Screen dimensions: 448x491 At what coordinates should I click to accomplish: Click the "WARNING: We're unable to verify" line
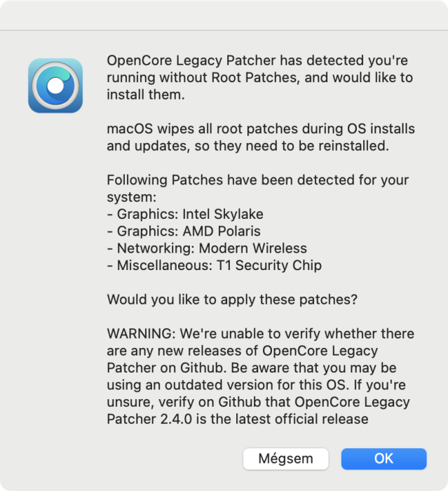[x=261, y=334]
